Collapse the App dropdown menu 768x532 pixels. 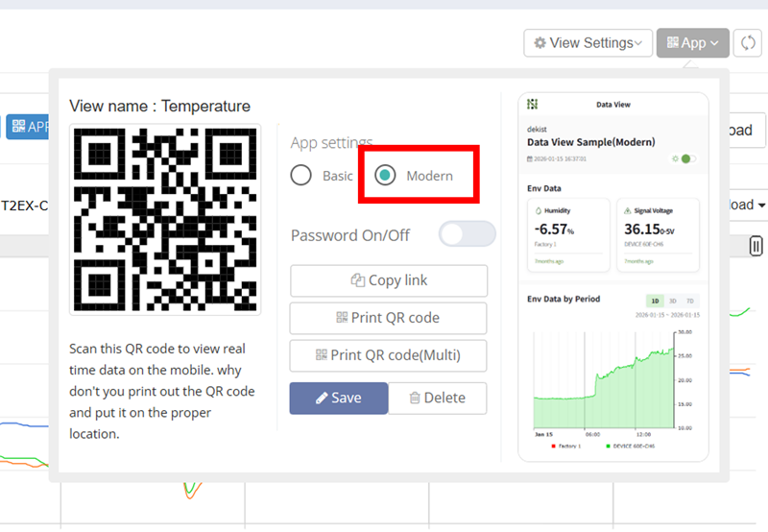[x=692, y=43]
